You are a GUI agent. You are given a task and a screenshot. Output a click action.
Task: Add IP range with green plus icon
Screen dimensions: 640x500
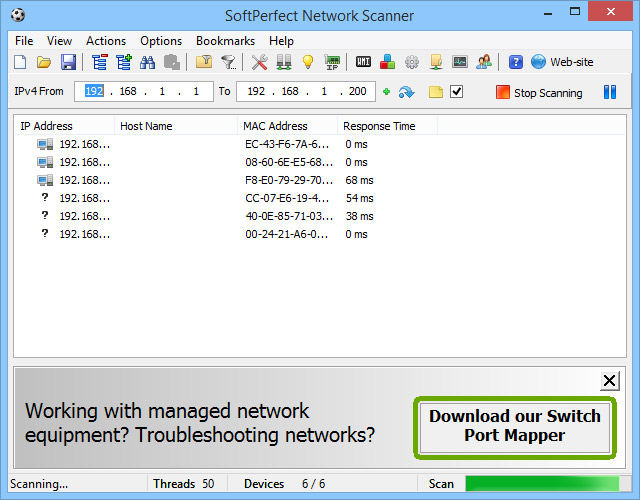pyautogui.click(x=387, y=92)
